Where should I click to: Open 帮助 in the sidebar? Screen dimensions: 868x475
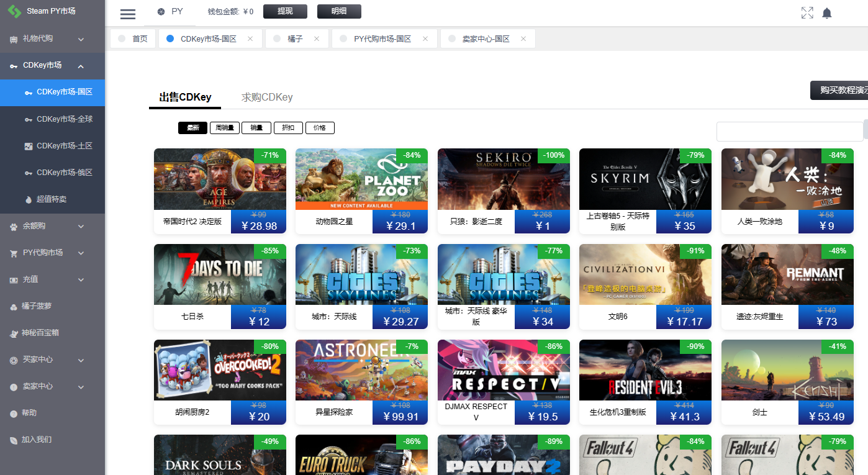pyautogui.click(x=52, y=414)
